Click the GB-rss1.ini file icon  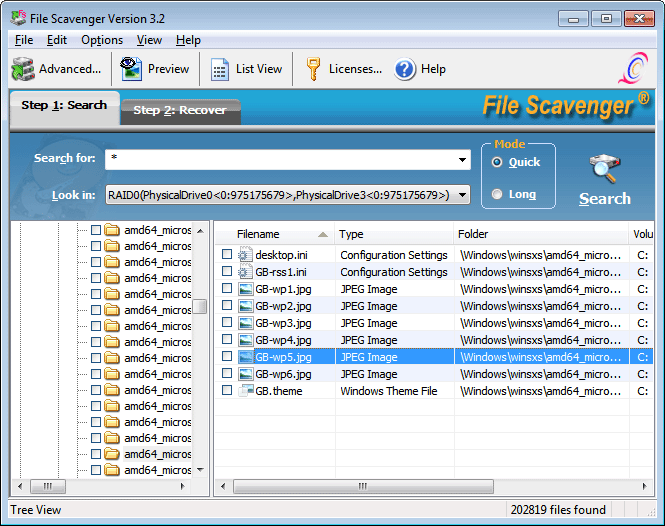pos(245,272)
